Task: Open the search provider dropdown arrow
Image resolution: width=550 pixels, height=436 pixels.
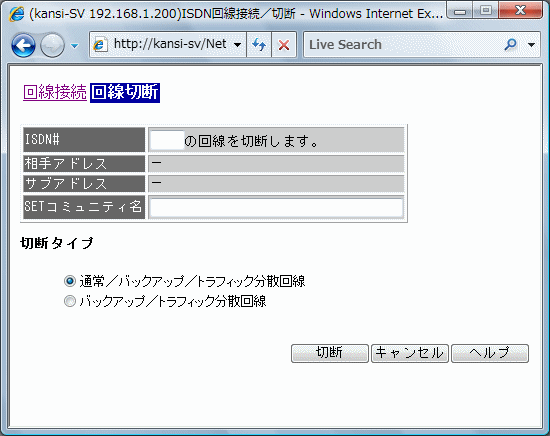Action: tap(531, 45)
